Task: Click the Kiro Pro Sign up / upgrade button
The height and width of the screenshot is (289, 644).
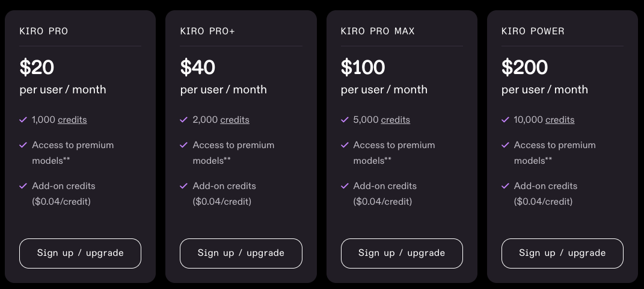Action: [80, 253]
